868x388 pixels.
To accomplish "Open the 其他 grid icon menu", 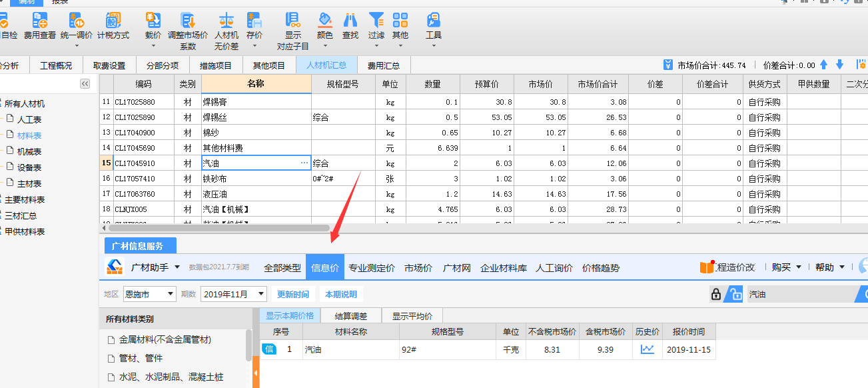I will click(x=400, y=21).
